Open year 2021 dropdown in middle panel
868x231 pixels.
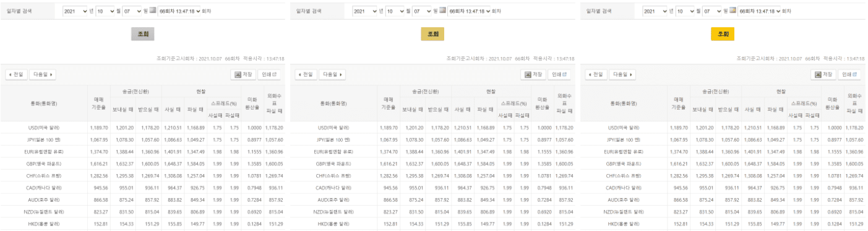point(365,11)
